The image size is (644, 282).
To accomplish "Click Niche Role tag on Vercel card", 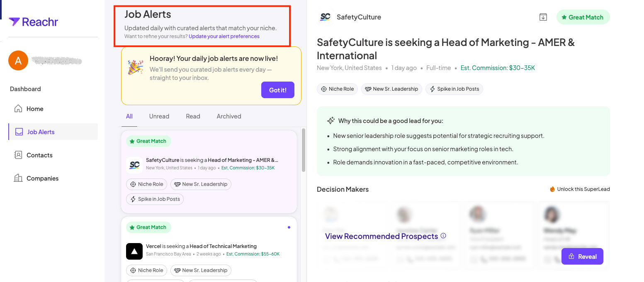I will [x=146, y=270].
